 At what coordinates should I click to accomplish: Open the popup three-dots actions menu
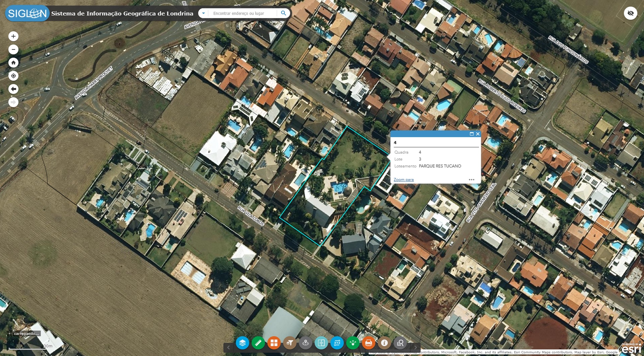pos(472,180)
